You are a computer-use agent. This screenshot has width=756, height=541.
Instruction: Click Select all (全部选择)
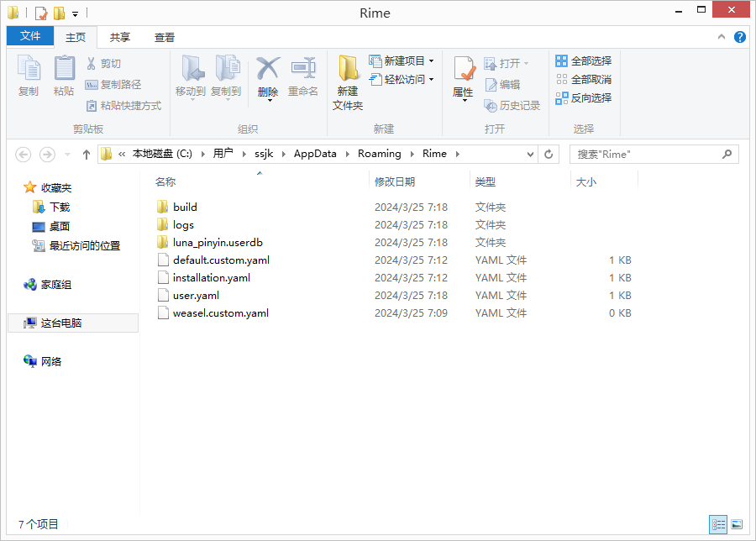tap(584, 60)
